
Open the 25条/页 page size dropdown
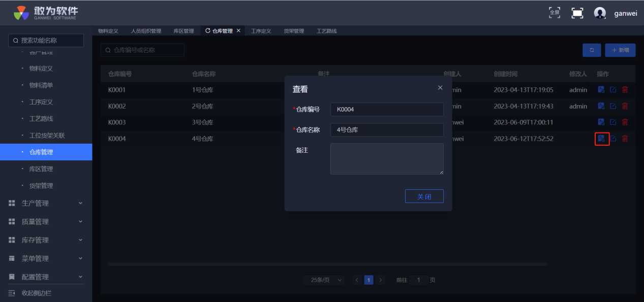point(324,280)
